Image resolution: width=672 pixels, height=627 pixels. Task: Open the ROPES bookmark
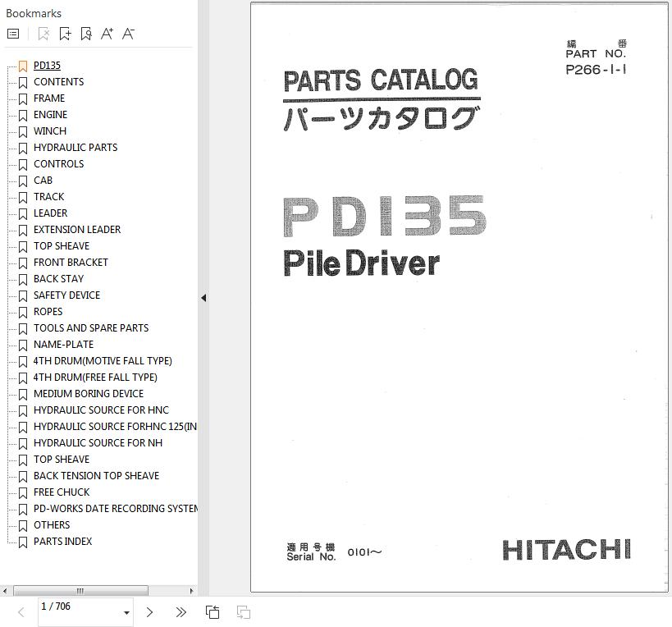(x=48, y=312)
